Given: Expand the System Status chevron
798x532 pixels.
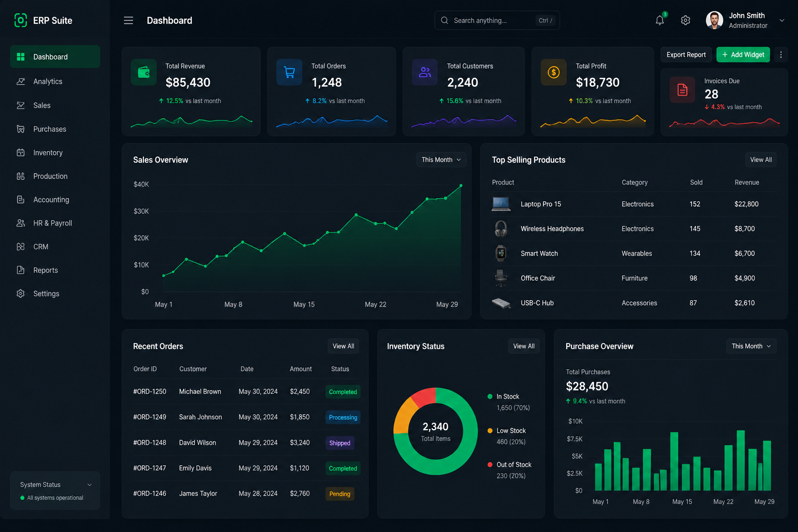Looking at the screenshot, I should click(x=89, y=485).
